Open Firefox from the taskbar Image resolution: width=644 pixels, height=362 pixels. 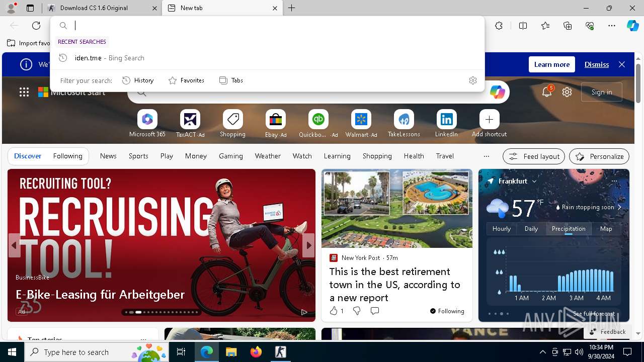[256, 352]
